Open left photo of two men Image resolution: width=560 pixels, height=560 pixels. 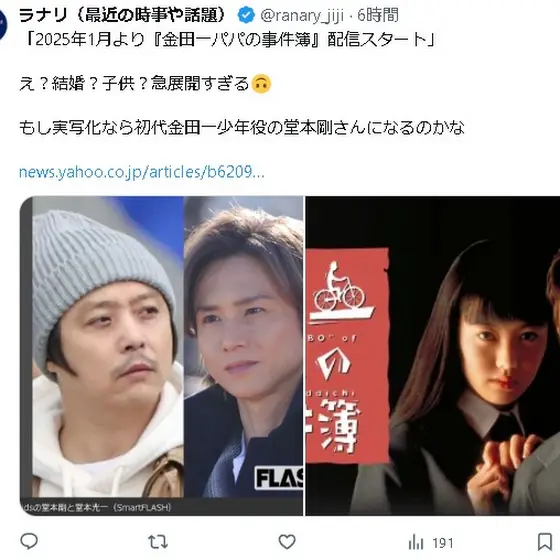click(161, 356)
